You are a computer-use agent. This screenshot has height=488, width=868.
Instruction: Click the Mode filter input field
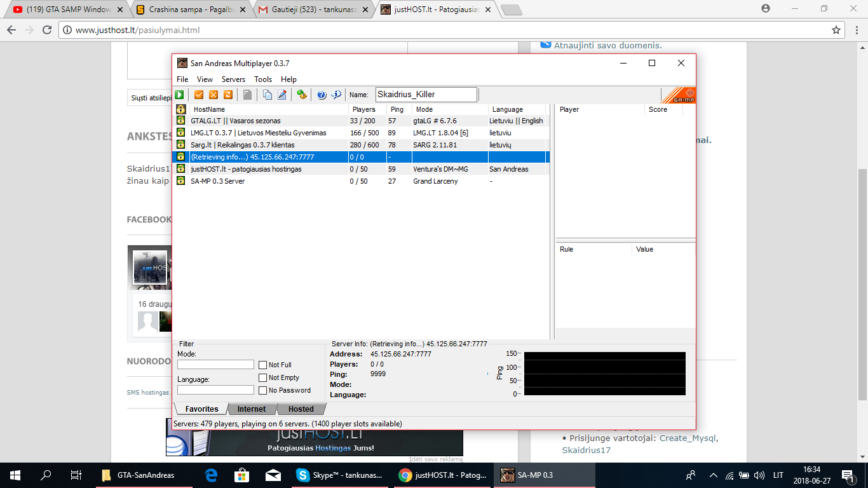pyautogui.click(x=215, y=365)
